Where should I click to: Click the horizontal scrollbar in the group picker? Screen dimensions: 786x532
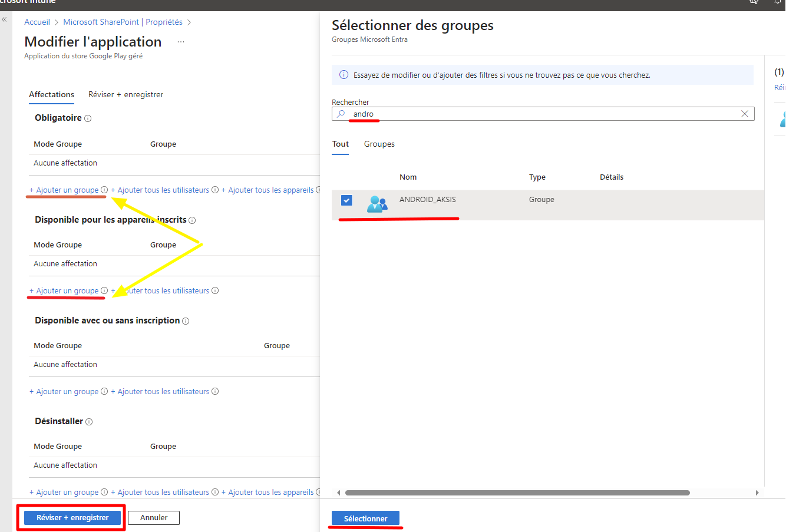point(517,493)
